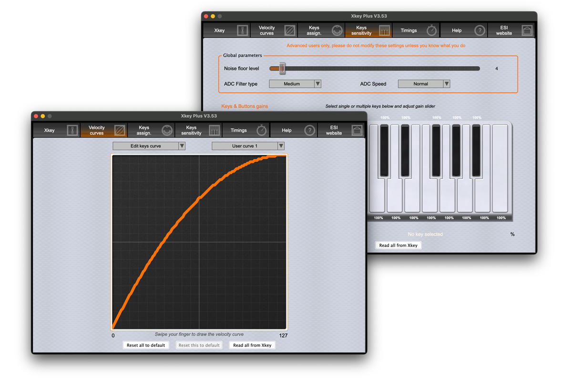Viewport: 572px width, 392px height.
Task: Click Global parameters group label
Action: [243, 55]
